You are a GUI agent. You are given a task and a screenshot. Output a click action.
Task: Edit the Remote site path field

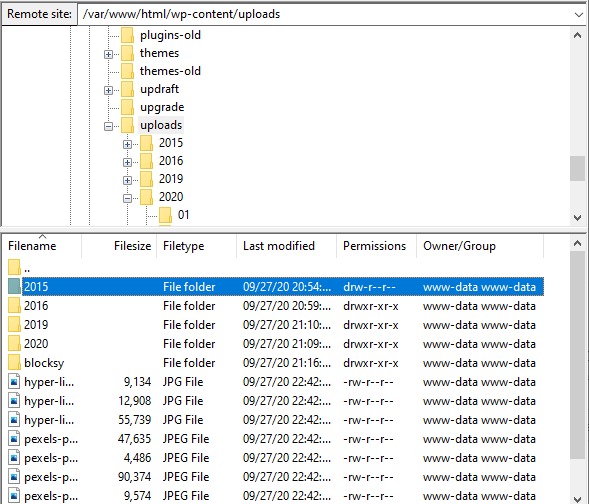pos(325,14)
